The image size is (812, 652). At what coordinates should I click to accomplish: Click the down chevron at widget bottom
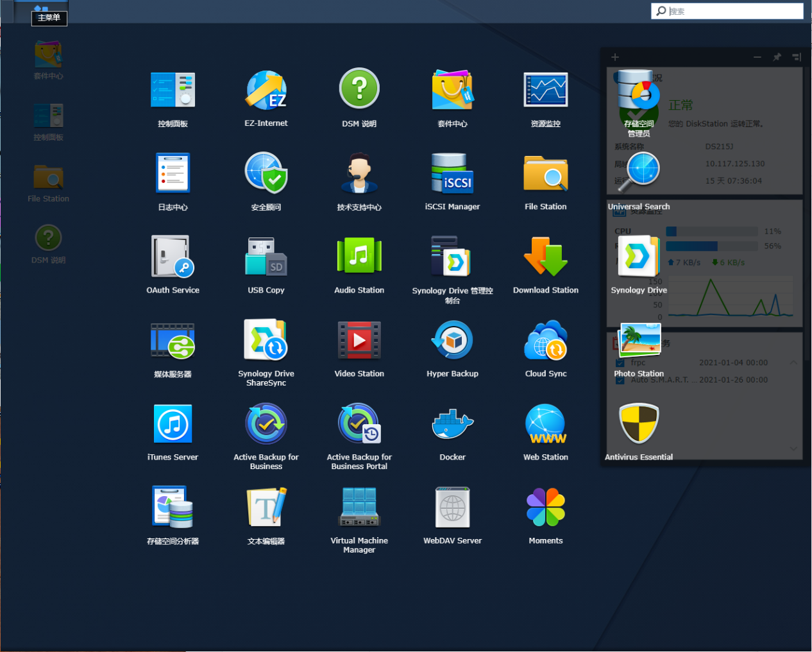click(x=793, y=449)
